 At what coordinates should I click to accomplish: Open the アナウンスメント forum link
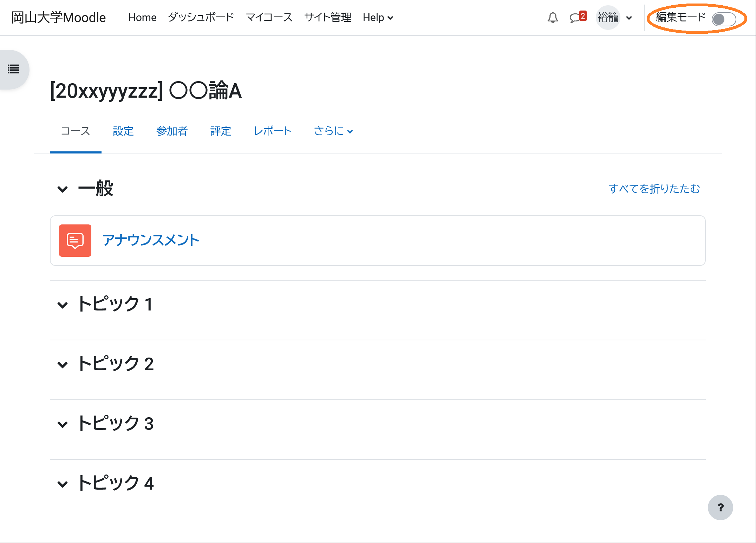pos(151,241)
